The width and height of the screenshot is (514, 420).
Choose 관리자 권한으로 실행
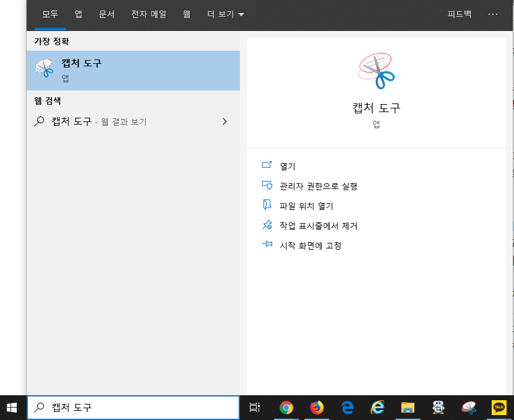318,186
